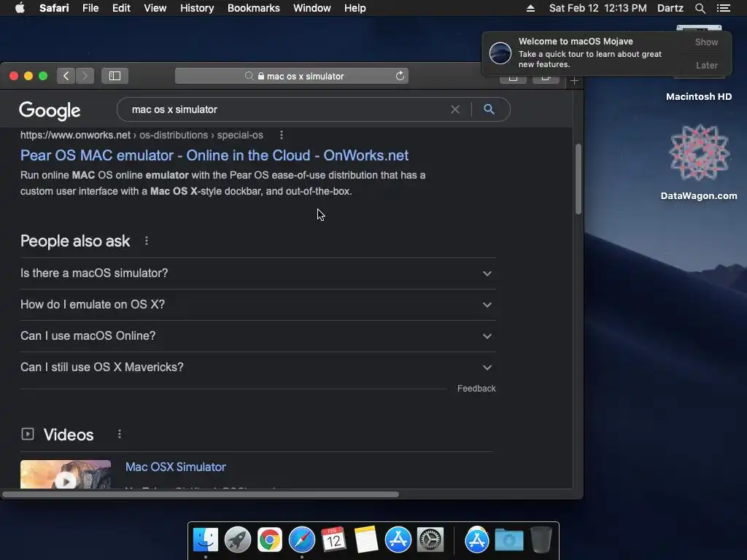Open the History menu
This screenshot has height=560, width=747.
click(197, 8)
